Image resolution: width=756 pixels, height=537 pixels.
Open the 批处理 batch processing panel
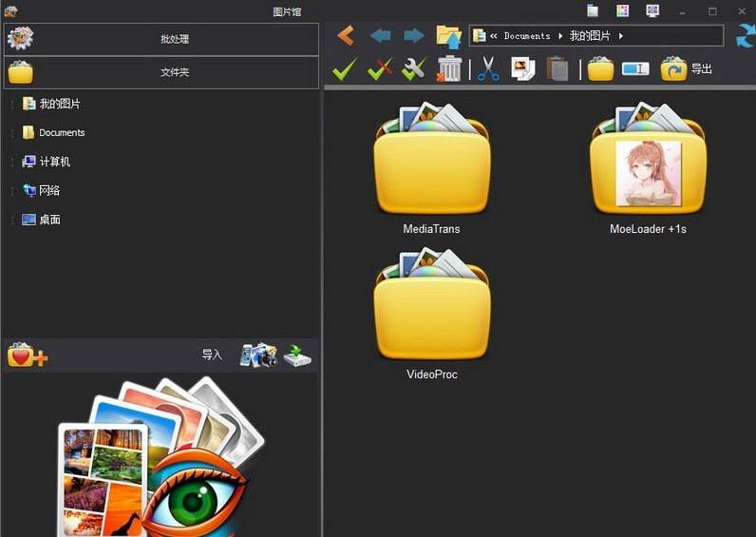(161, 39)
